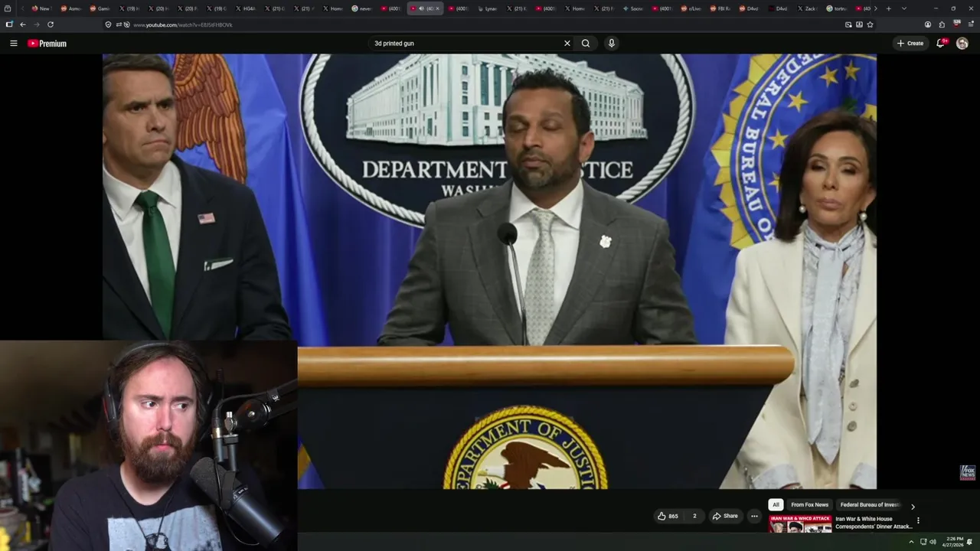Open the picture-in-picture icon in address bar
Image resolution: width=980 pixels, height=551 pixels.
[848, 24]
